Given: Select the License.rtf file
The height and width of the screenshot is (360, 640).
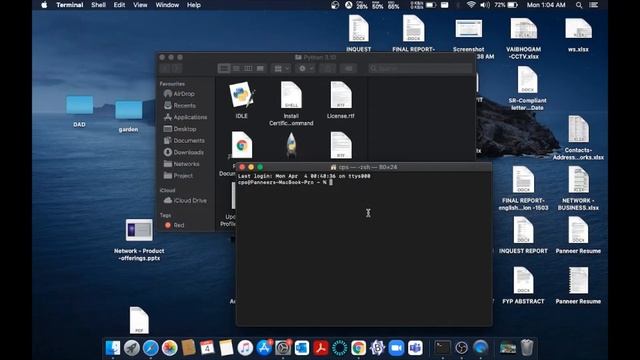Looking at the screenshot, I should tap(341, 95).
